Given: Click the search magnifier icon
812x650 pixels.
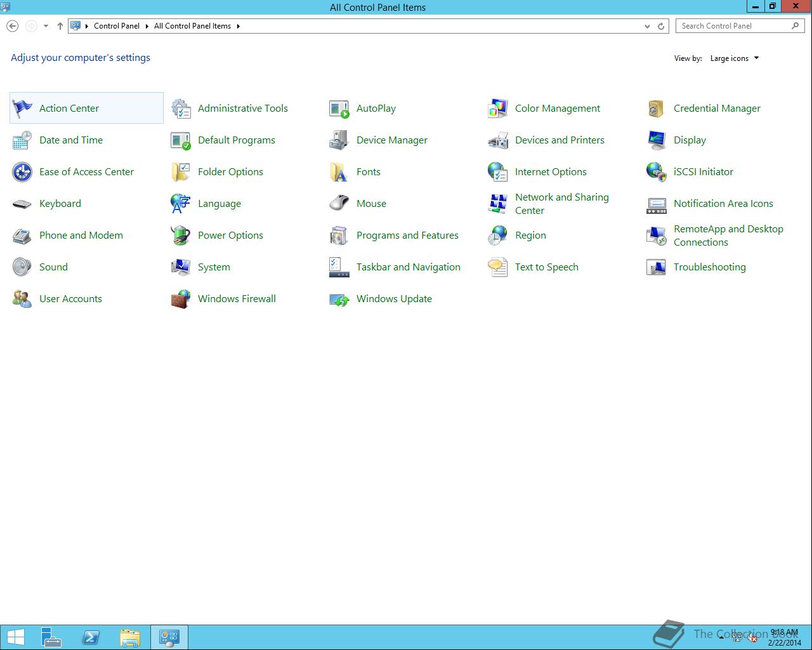Looking at the screenshot, I should (796, 26).
